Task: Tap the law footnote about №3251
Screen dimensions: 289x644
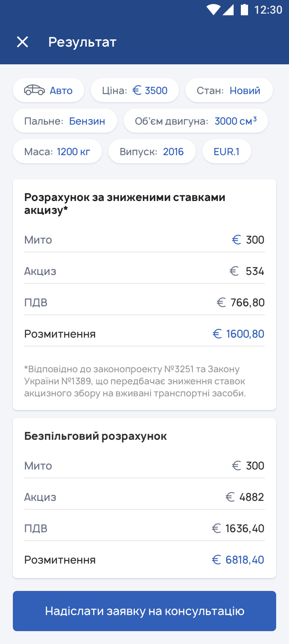Action: 135,381
